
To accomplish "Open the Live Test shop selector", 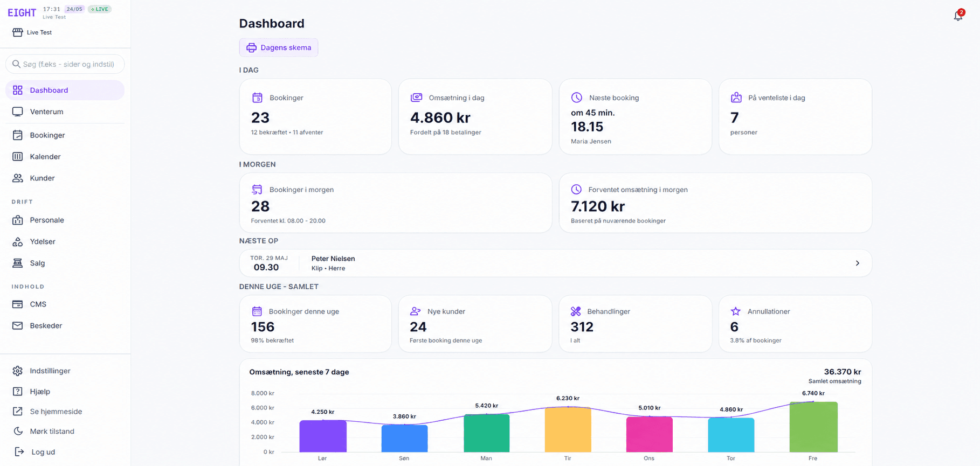I will 32,32.
